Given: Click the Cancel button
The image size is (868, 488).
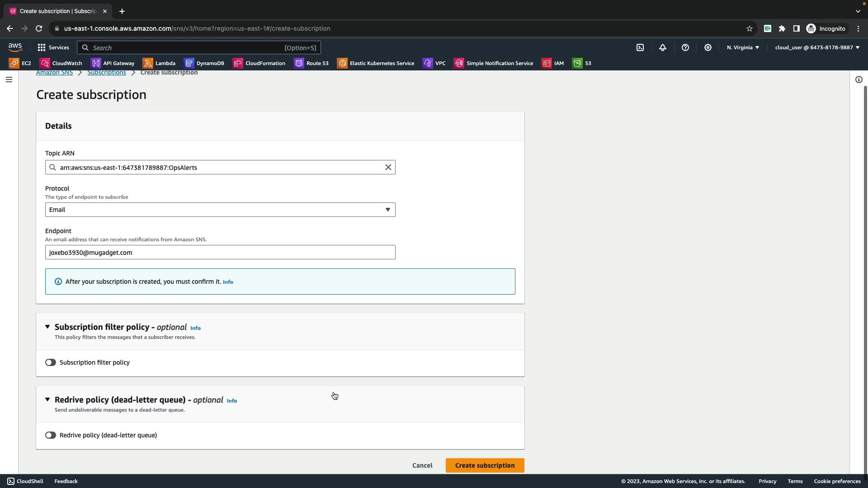Looking at the screenshot, I should point(422,465).
